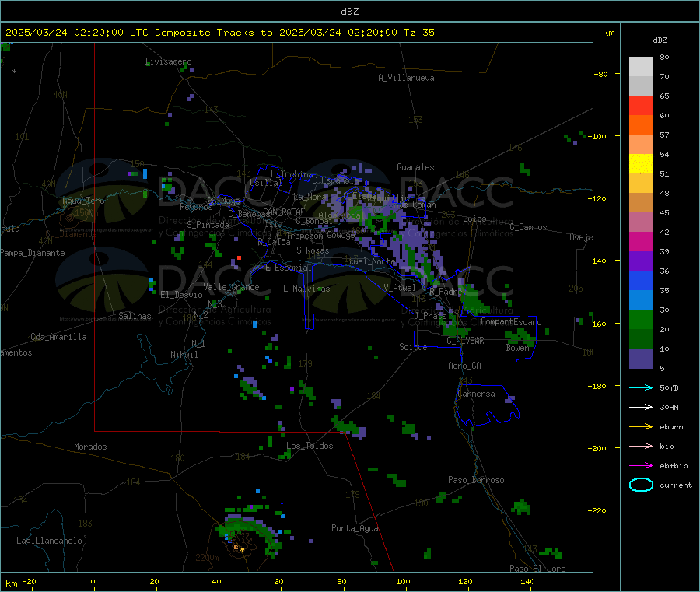
Task: Select the royal blue 35-36 dBZ band
Action: pos(641,280)
